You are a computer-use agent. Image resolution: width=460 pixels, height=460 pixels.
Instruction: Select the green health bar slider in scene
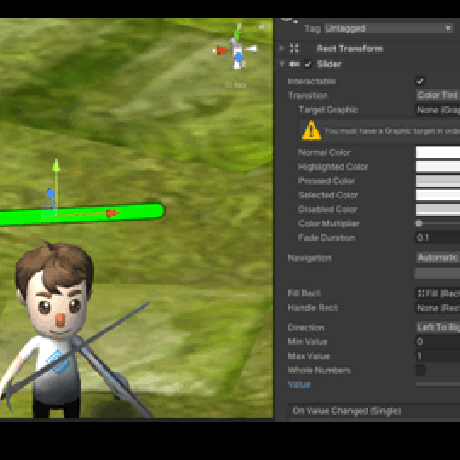pos(82,214)
